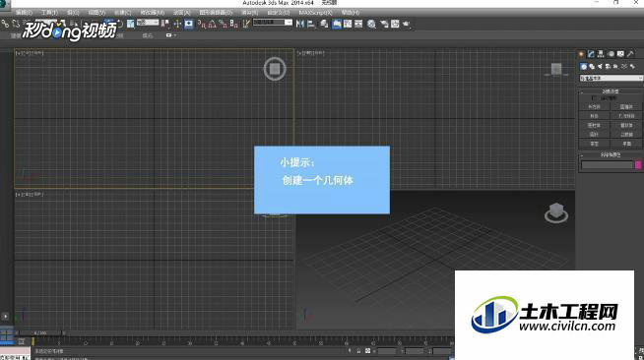Image resolution: width=644 pixels, height=360 pixels.
Task: Click the Cone (圆锥体) button
Action: [x=626, y=107]
